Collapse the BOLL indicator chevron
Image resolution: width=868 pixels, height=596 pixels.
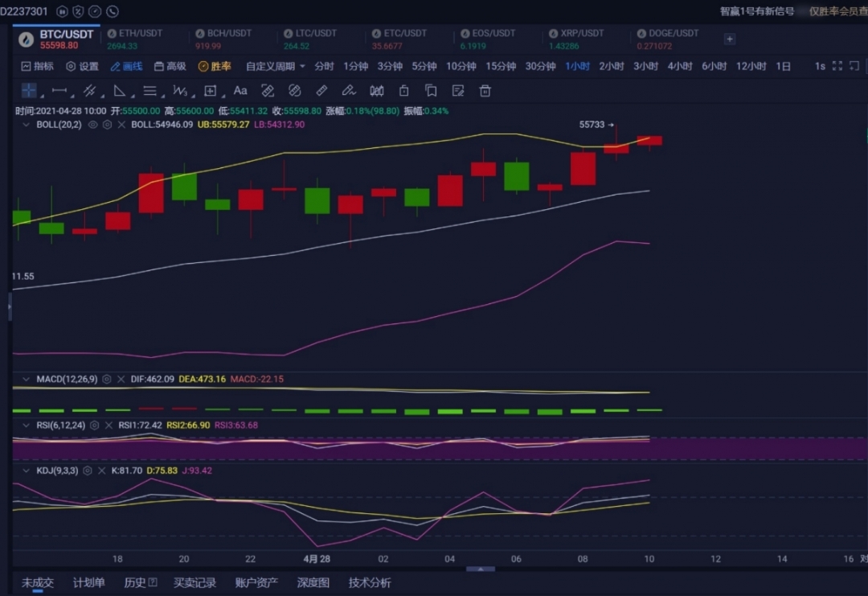[27, 125]
